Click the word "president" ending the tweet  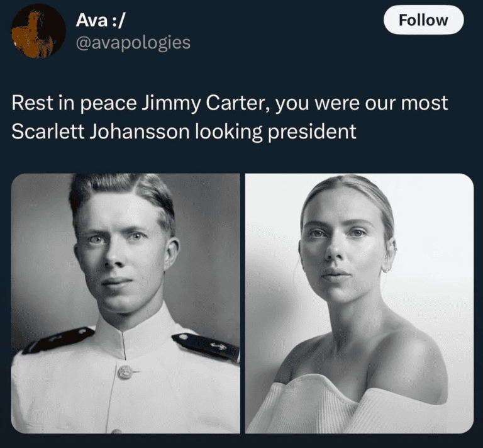(x=312, y=132)
